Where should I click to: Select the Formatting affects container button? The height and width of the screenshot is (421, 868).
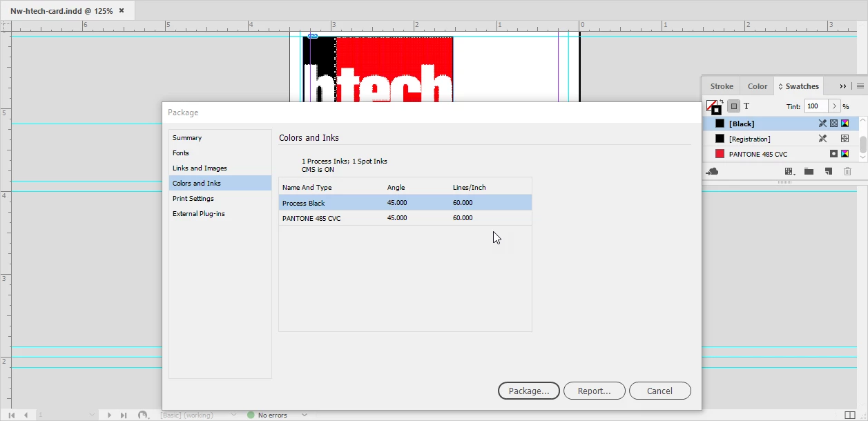734,106
